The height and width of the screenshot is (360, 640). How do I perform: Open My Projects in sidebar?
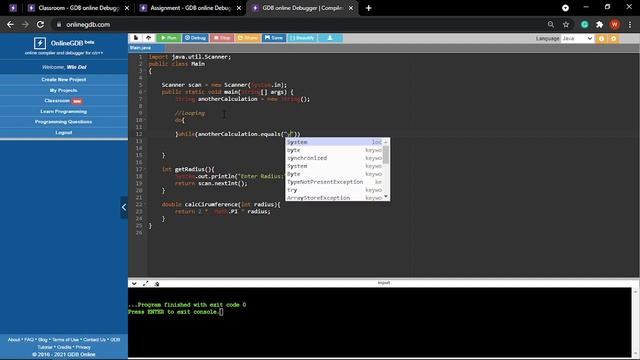coord(64,90)
